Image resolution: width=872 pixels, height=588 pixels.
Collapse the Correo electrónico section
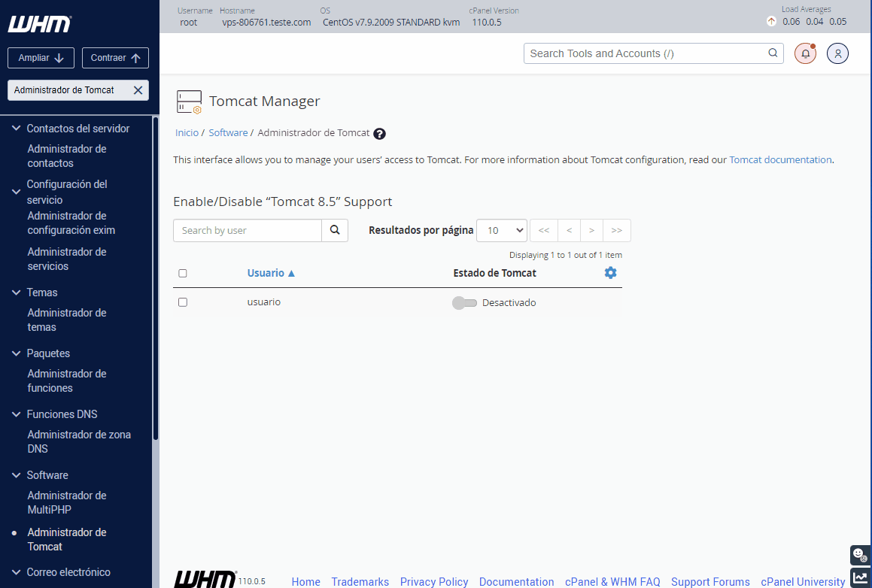click(16, 572)
